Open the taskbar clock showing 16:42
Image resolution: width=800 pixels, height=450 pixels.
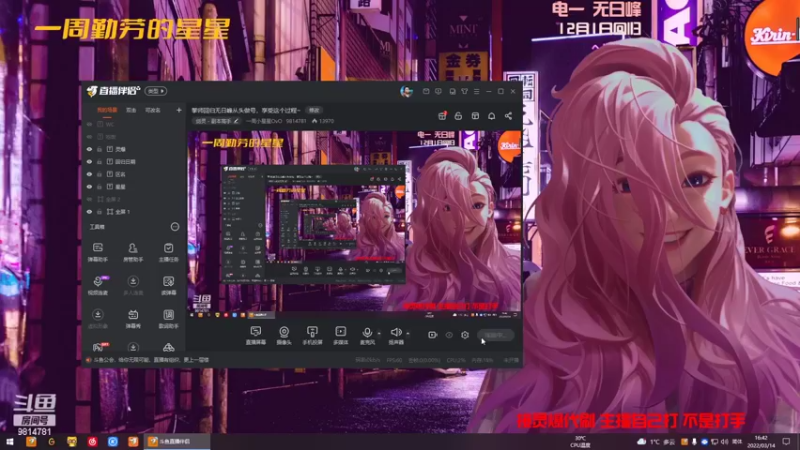[x=761, y=442]
